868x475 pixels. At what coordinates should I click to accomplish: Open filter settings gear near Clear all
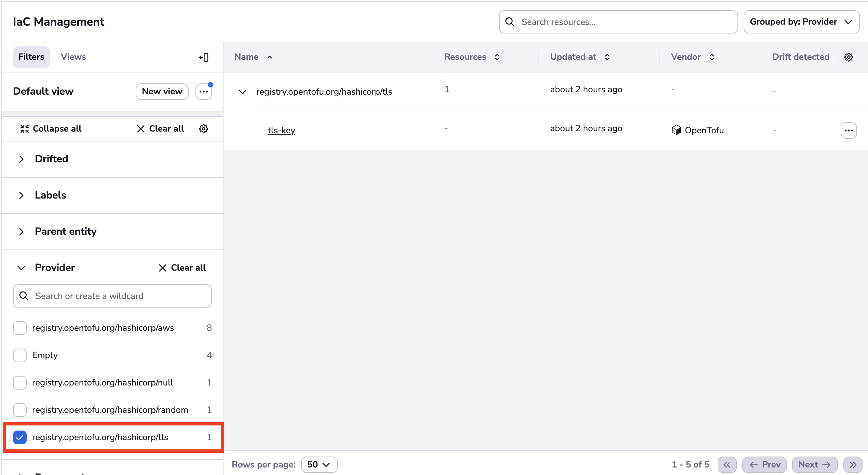204,129
